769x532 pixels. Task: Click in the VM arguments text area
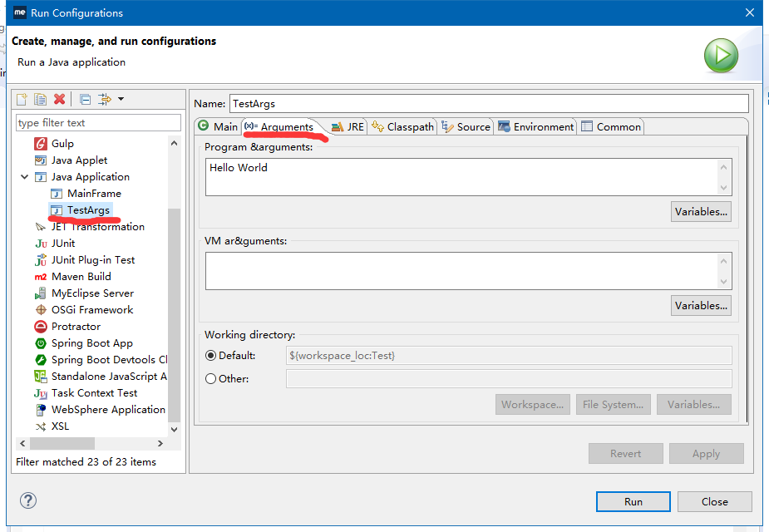[461, 271]
